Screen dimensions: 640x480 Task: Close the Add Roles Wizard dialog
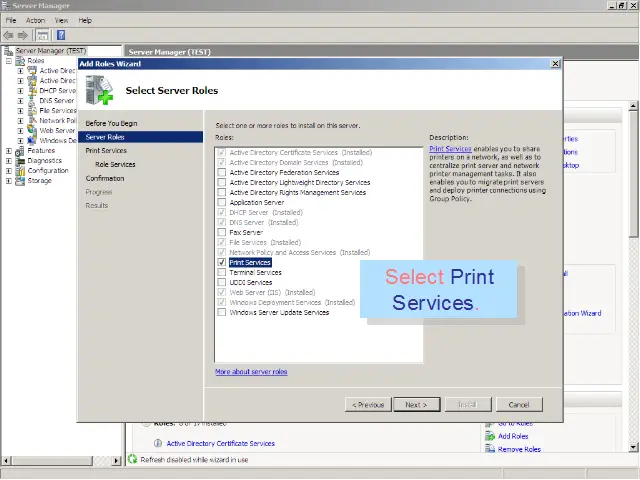point(555,64)
